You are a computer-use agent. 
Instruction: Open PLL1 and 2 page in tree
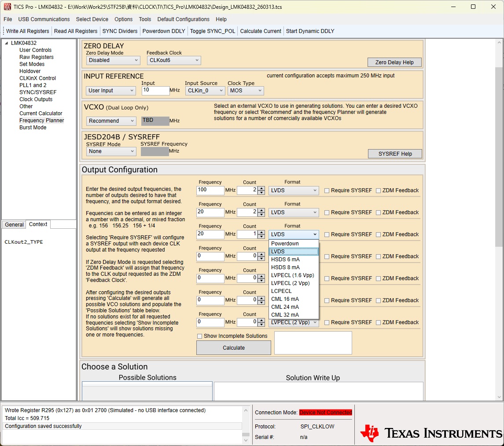coord(33,85)
